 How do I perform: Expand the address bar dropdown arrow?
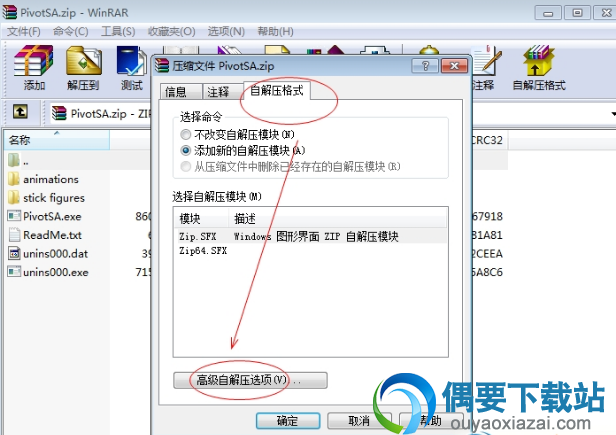click(613, 114)
